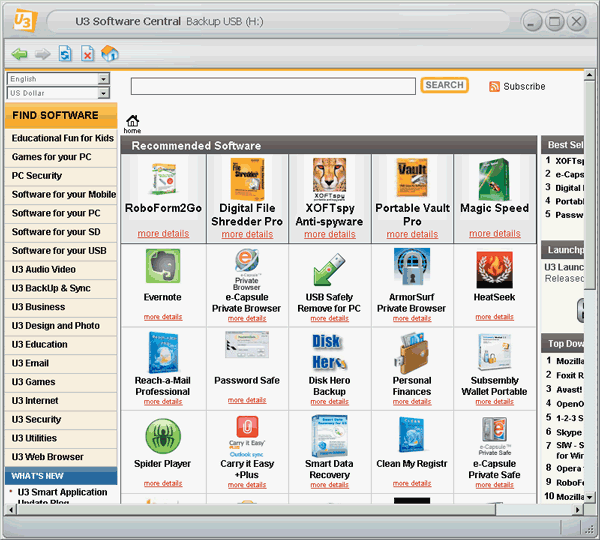Click the home icon below search box

(x=132, y=122)
